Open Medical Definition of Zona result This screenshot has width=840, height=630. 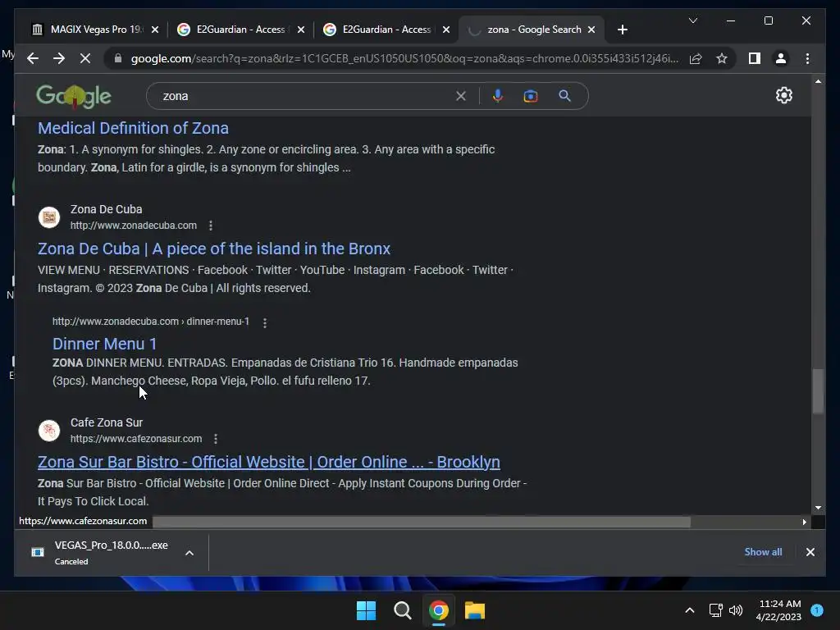(133, 128)
